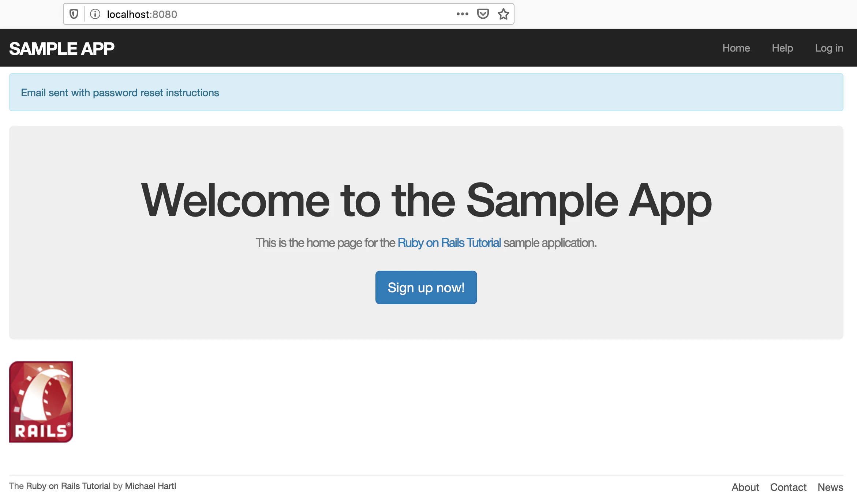Click the tracking protection shield icon
Screen dimensions: 857x504
tap(74, 14)
